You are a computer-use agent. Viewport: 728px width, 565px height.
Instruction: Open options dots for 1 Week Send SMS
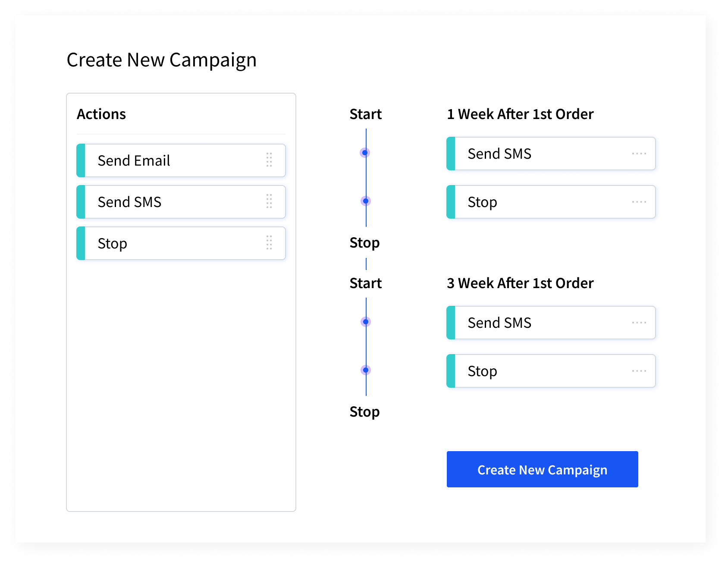639,154
